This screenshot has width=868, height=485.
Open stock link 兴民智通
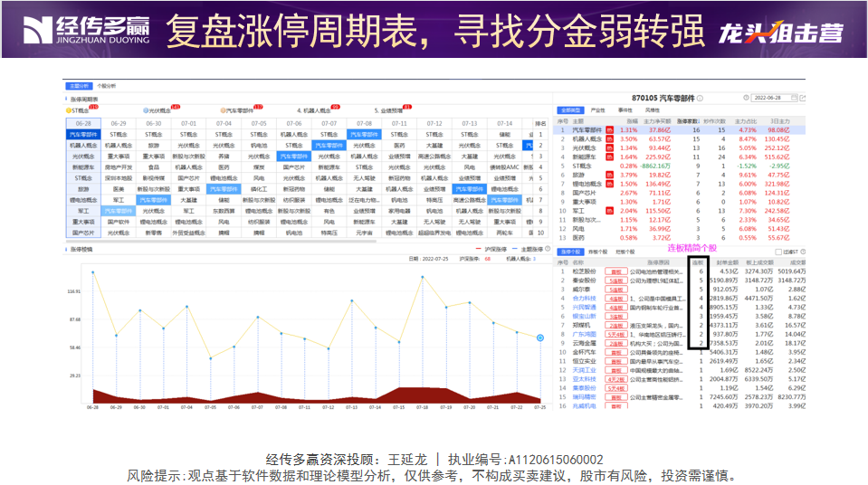click(584, 308)
